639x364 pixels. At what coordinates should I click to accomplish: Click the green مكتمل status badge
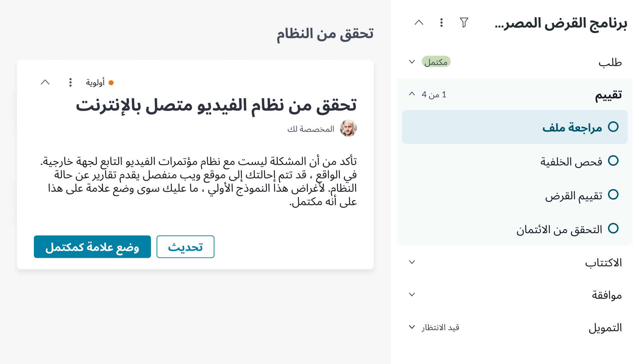[x=437, y=62]
